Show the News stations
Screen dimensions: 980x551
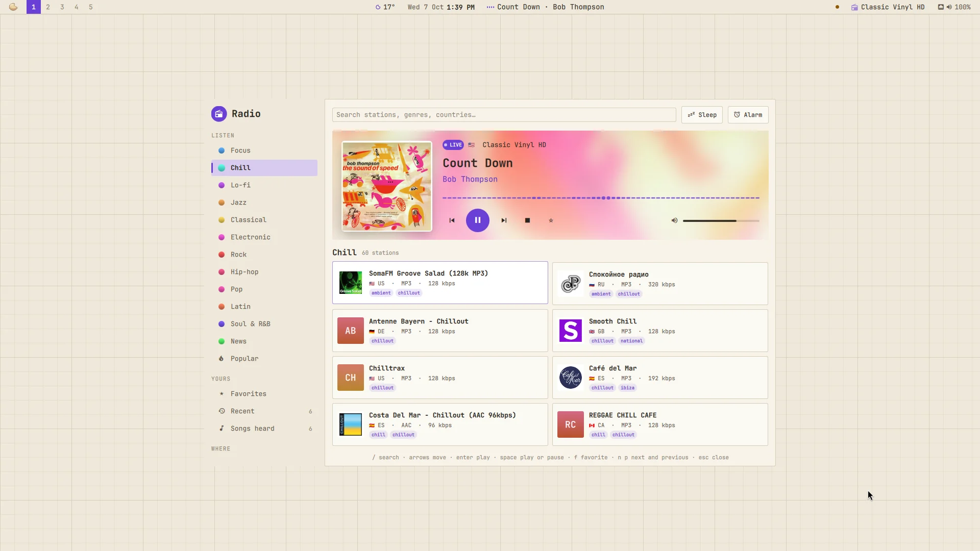(x=264, y=341)
